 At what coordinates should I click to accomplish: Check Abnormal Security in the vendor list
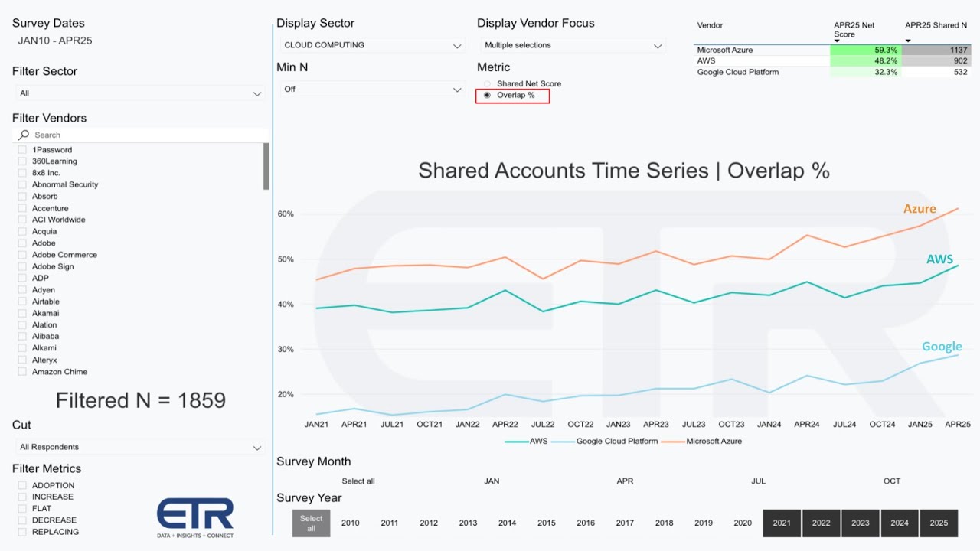tap(23, 184)
